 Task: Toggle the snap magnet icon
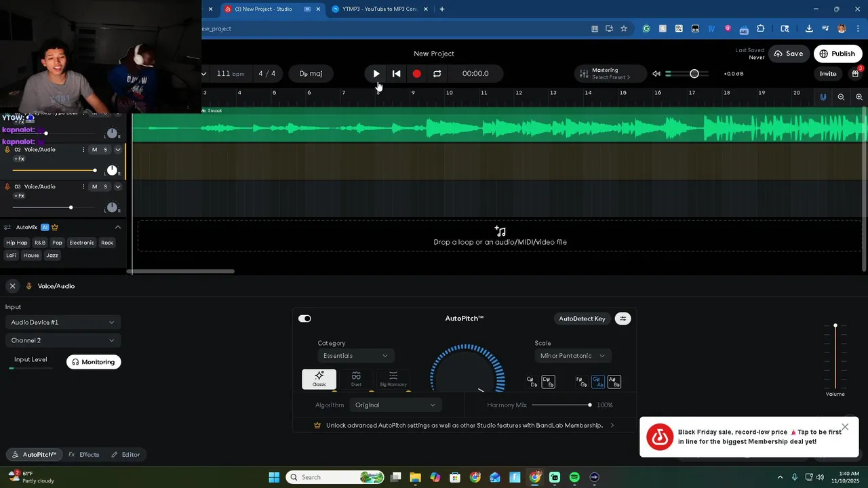click(823, 97)
